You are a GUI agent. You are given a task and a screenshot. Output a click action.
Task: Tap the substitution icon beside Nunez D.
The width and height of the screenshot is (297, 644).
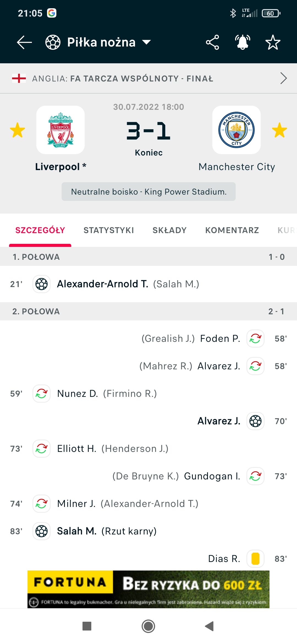[41, 394]
